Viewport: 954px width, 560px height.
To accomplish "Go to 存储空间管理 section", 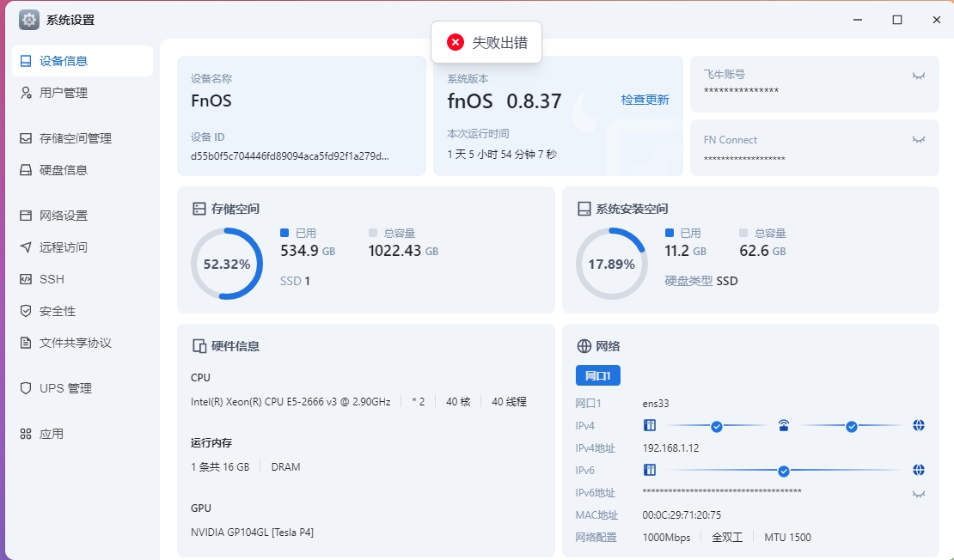I will tap(83, 138).
